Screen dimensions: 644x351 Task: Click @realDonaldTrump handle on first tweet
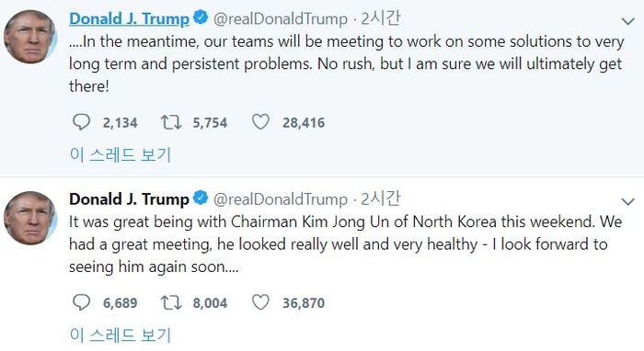coord(280,19)
